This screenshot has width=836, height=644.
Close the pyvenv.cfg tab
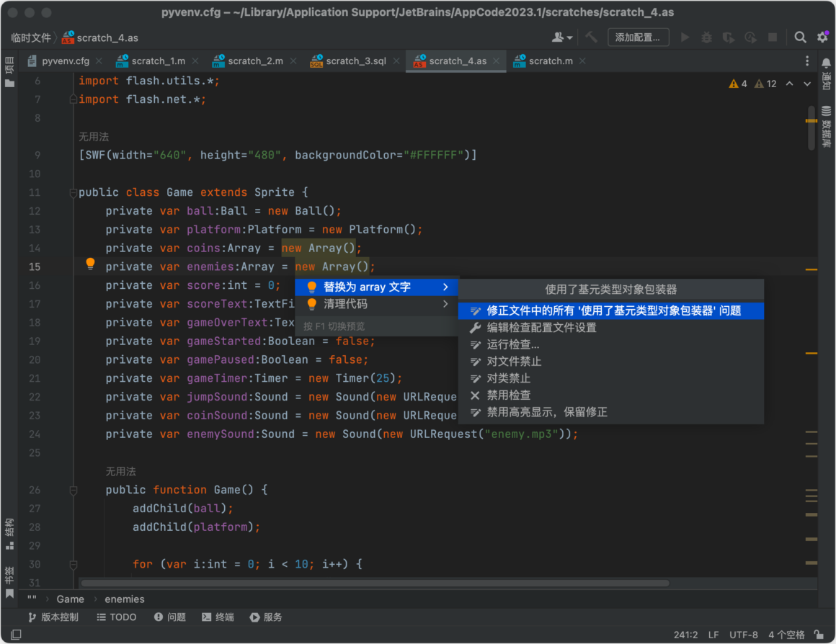[x=99, y=61]
